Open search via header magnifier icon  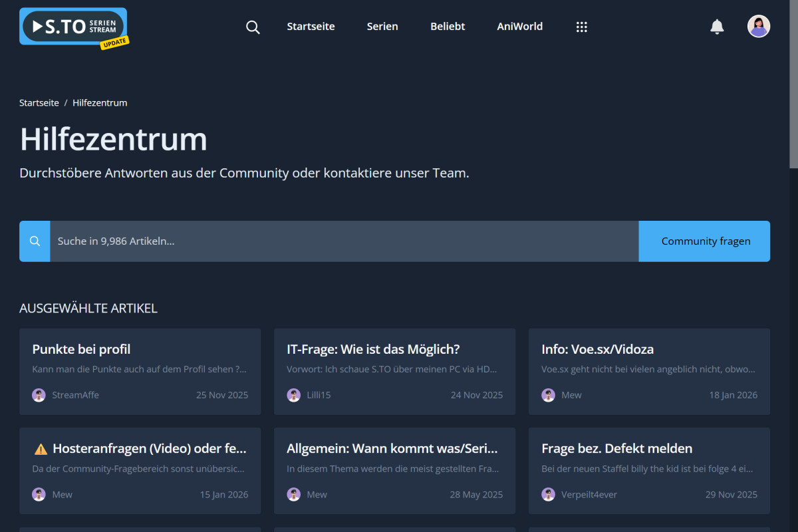tap(253, 27)
